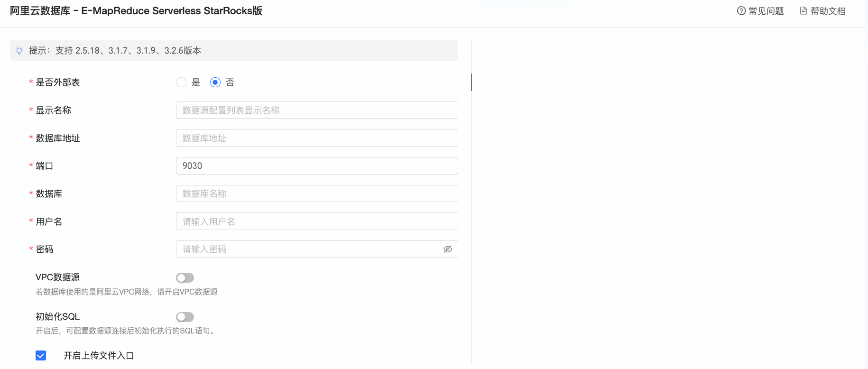Toggle password visibility eye icon
Image resolution: width=868 pixels, height=369 pixels.
[x=448, y=249]
